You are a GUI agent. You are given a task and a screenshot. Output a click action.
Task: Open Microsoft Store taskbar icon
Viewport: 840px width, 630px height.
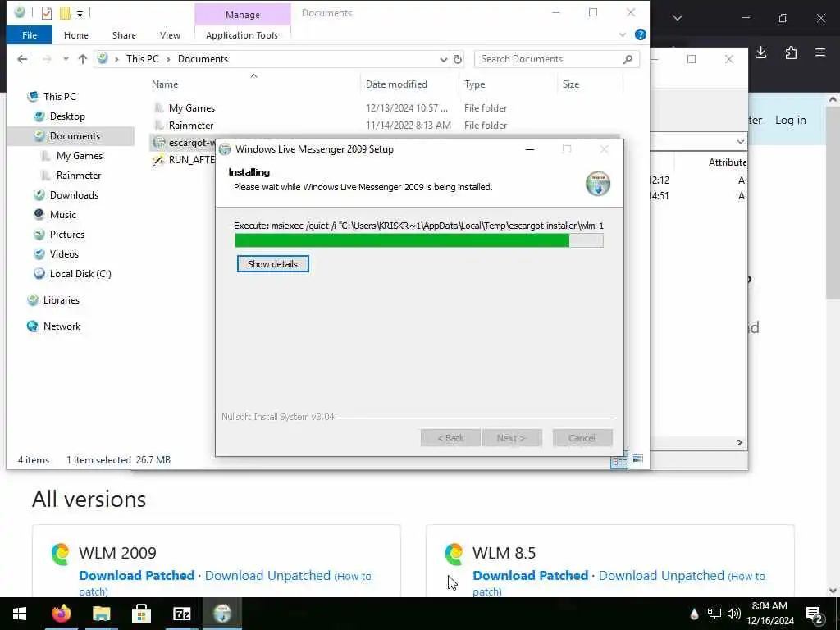(x=141, y=614)
